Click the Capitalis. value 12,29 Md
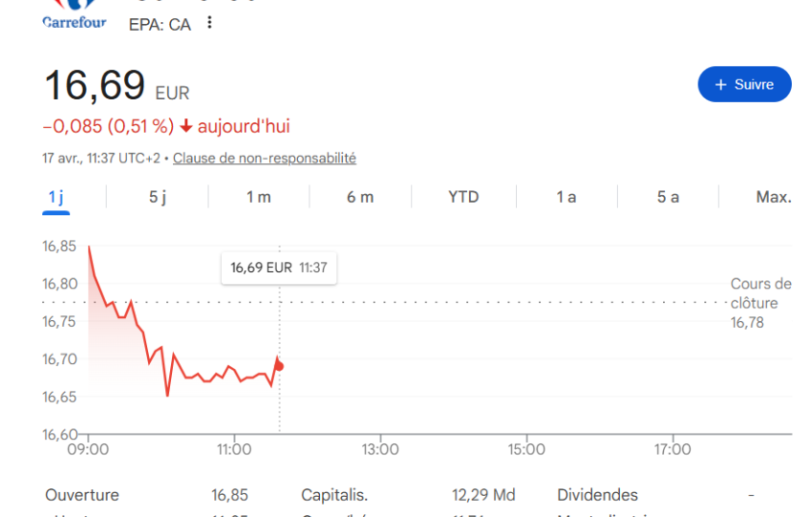Image resolution: width=812 pixels, height=517 pixels. pyautogui.click(x=483, y=495)
